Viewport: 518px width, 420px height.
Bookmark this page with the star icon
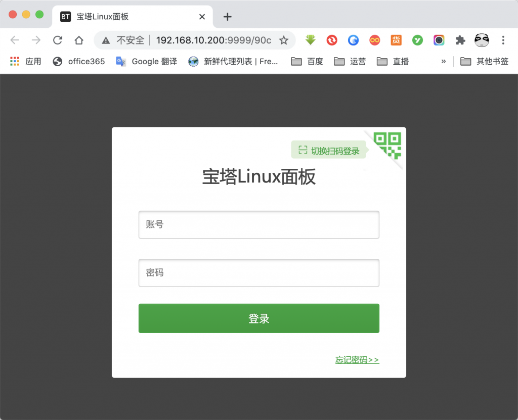(x=283, y=40)
